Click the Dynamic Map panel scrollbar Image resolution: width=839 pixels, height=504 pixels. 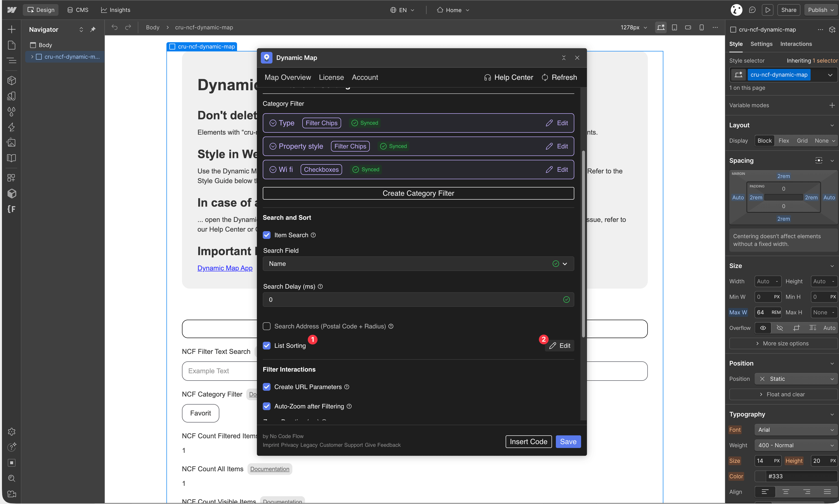click(x=584, y=244)
